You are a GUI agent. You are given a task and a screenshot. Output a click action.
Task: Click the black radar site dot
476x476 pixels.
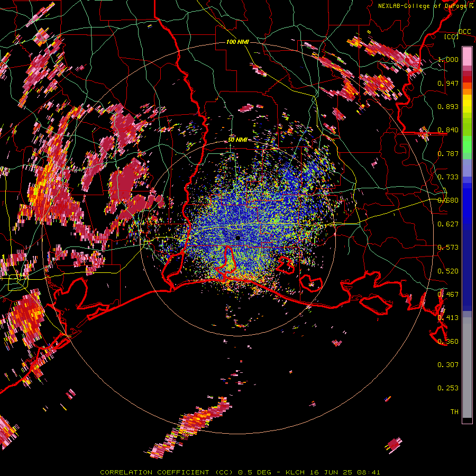[x=237, y=238]
